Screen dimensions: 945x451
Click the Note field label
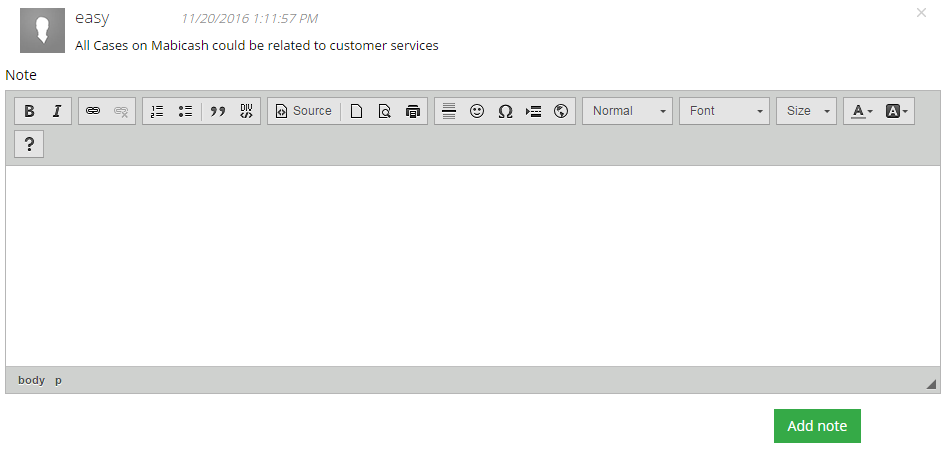21,75
